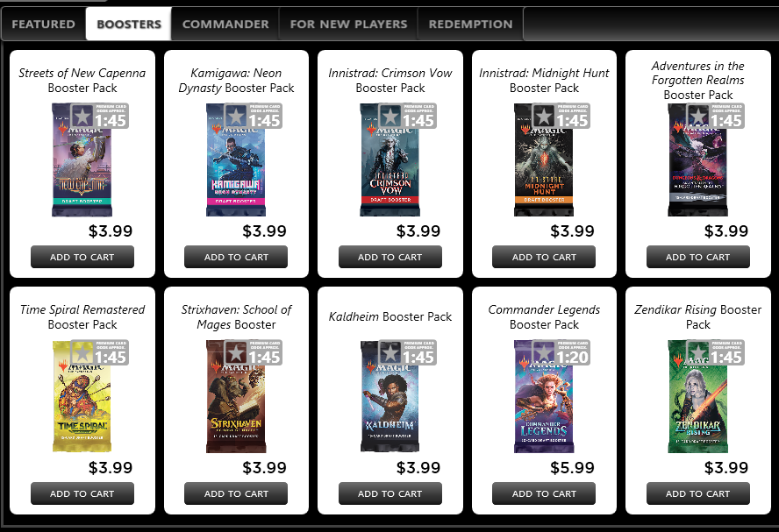Screen dimensions: 779x532
Task: Click the Kamigawa: Neon Dynasty Booster Pack title
Action: 236,81
